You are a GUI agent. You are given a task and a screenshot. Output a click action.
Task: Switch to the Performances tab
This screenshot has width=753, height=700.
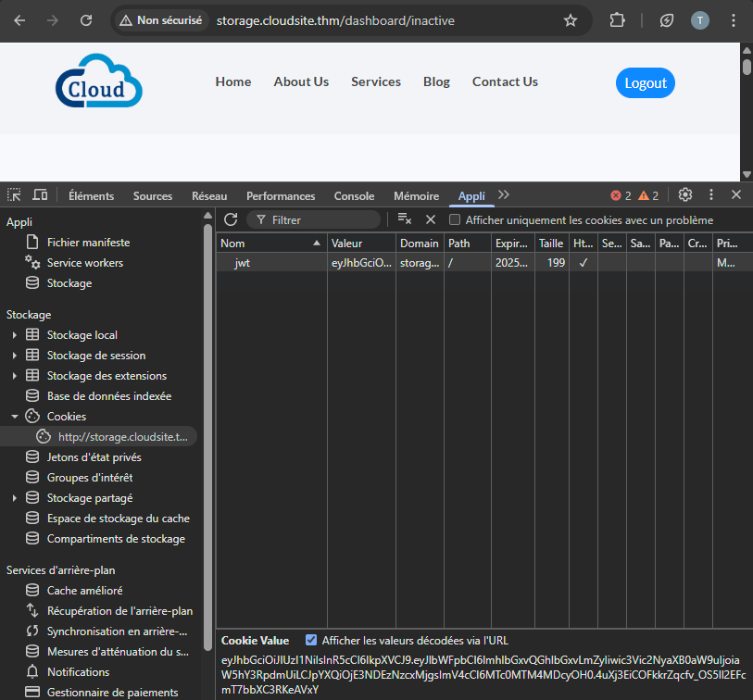(x=281, y=196)
